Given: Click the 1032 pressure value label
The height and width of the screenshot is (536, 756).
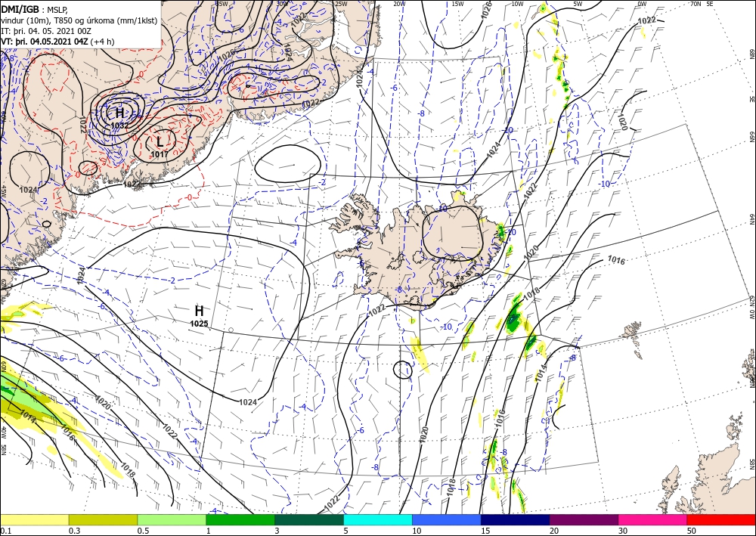Looking at the screenshot, I should click(x=119, y=125).
